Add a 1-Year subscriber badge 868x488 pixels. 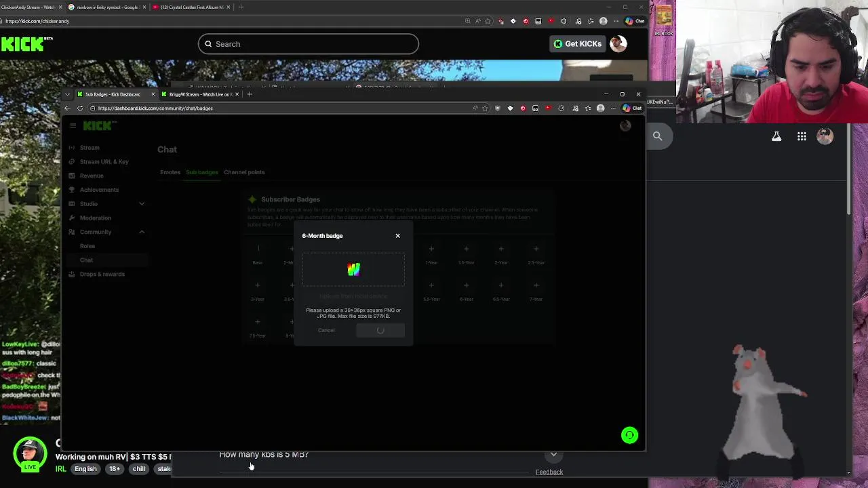431,249
